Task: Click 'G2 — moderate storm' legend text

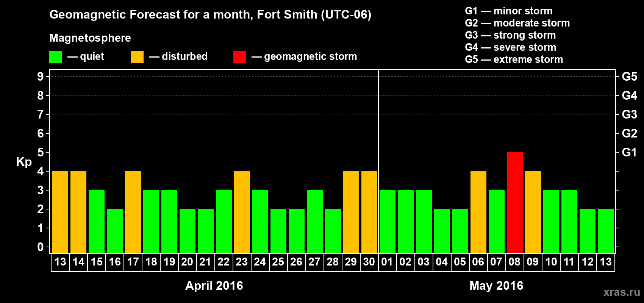Action: tap(517, 23)
